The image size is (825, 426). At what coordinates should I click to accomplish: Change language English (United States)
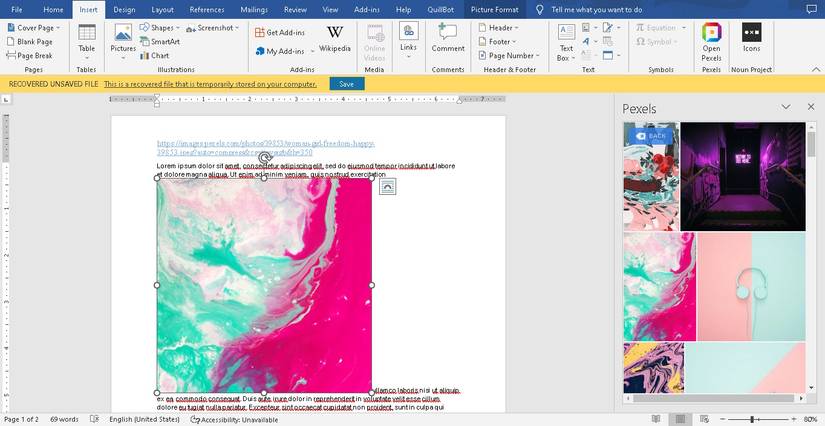tap(144, 419)
